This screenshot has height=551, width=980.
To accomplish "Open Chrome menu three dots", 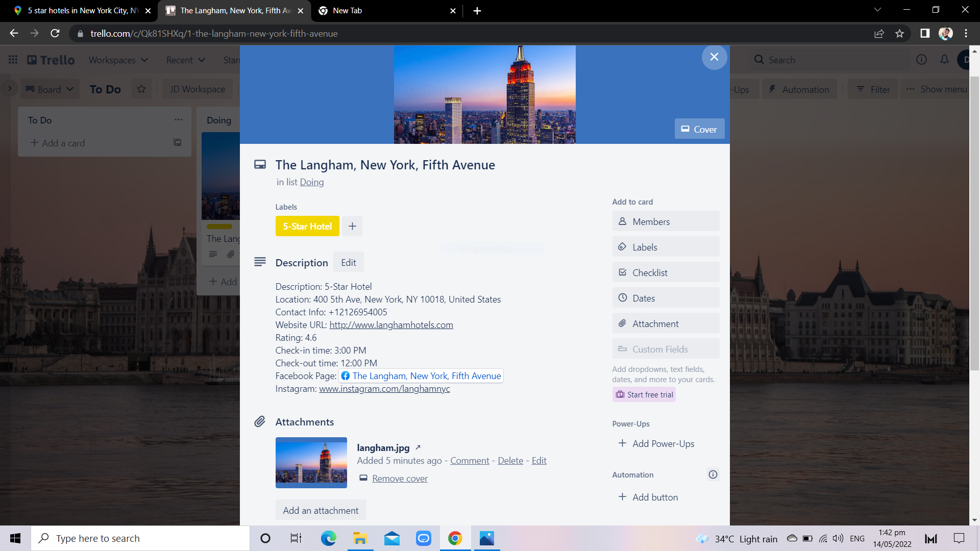I will (x=966, y=33).
